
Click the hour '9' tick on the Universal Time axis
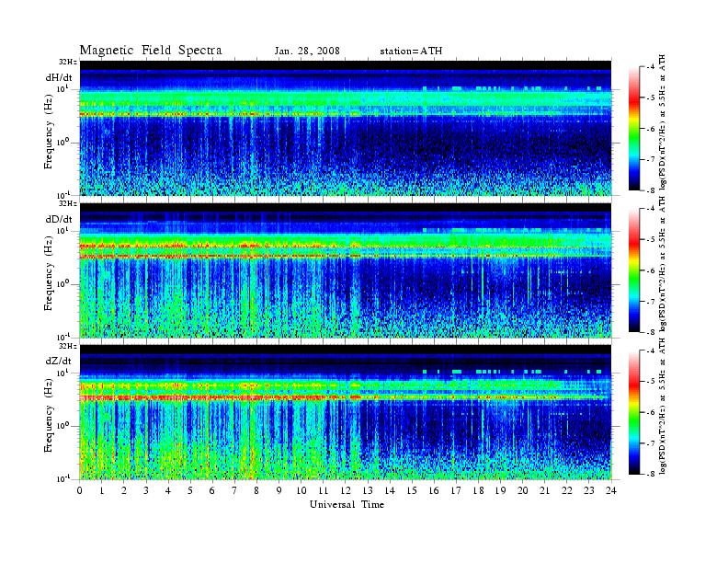pos(279,491)
